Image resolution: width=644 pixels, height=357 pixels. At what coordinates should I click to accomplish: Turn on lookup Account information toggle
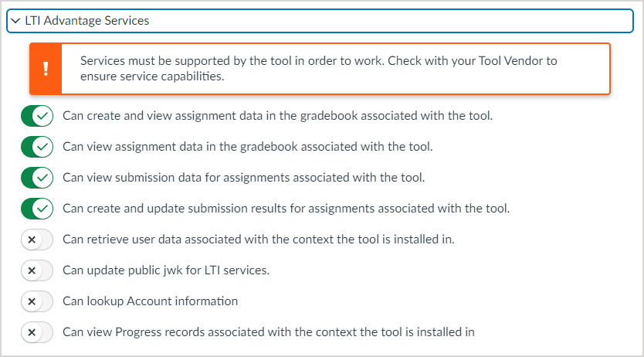click(37, 301)
